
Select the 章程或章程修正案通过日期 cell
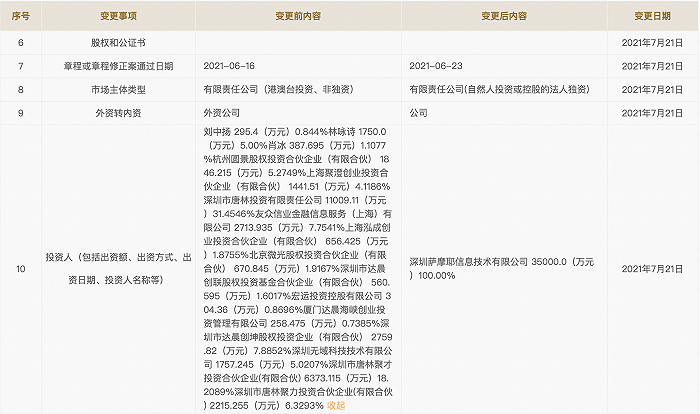pyautogui.click(x=118, y=66)
